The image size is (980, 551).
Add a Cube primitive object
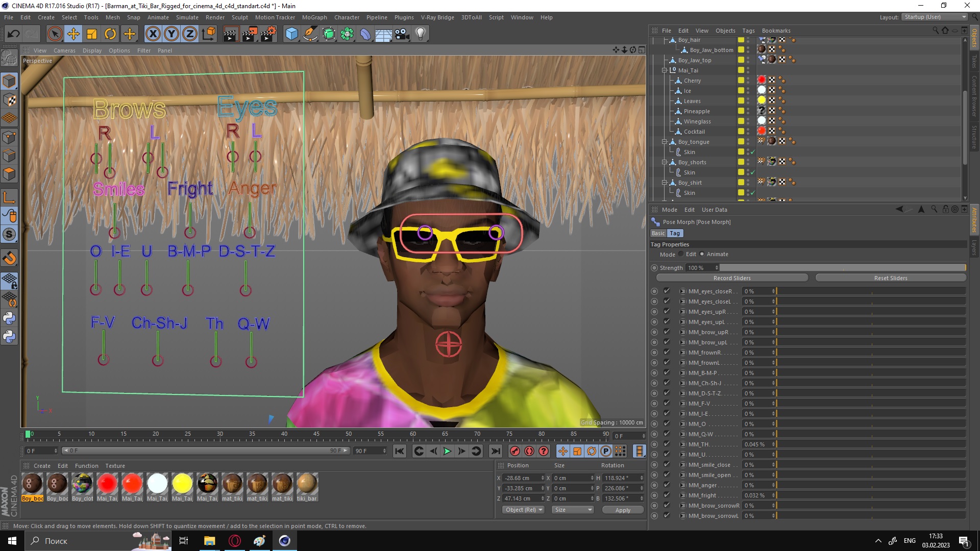tap(291, 34)
